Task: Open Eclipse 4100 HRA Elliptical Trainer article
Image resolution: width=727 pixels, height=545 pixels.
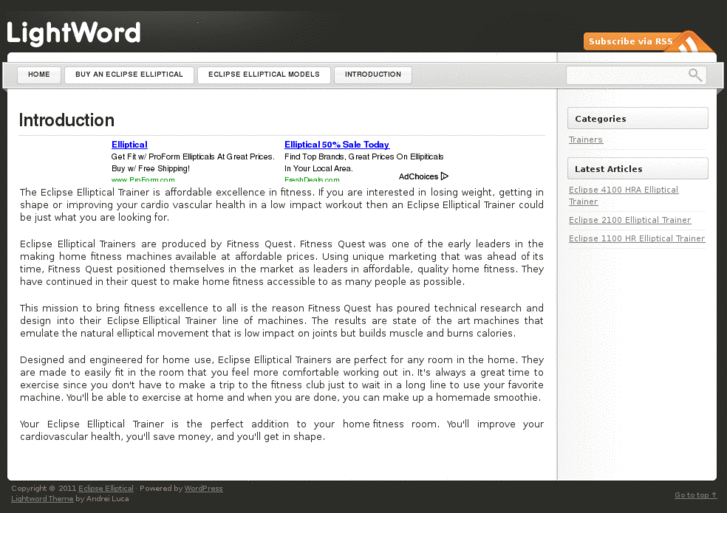Action: (624, 196)
